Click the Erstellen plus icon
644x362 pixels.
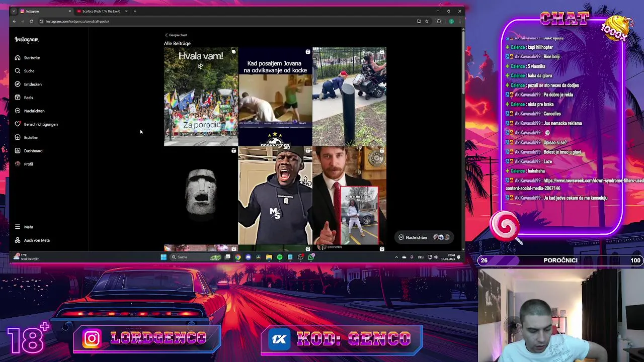point(18,137)
